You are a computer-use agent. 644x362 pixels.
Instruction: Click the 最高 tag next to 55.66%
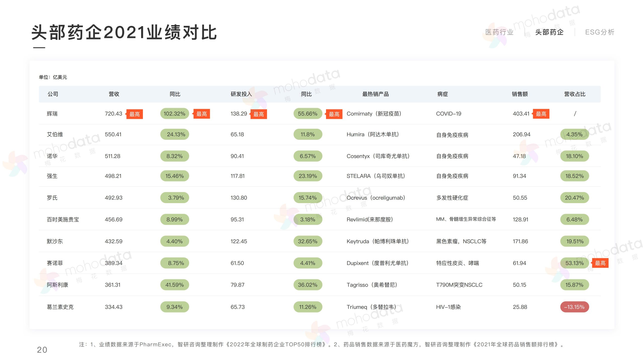pyautogui.click(x=334, y=114)
